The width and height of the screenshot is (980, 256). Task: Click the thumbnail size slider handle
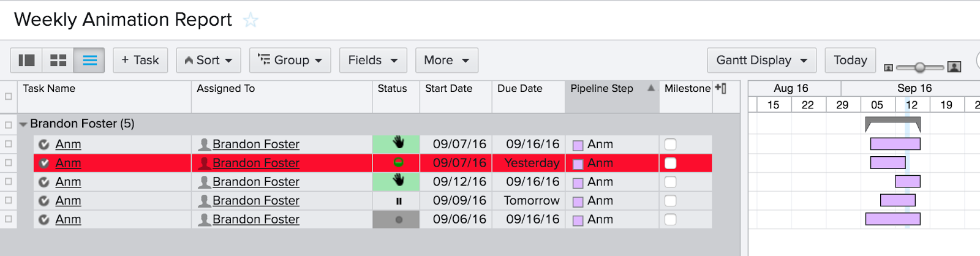(x=919, y=67)
